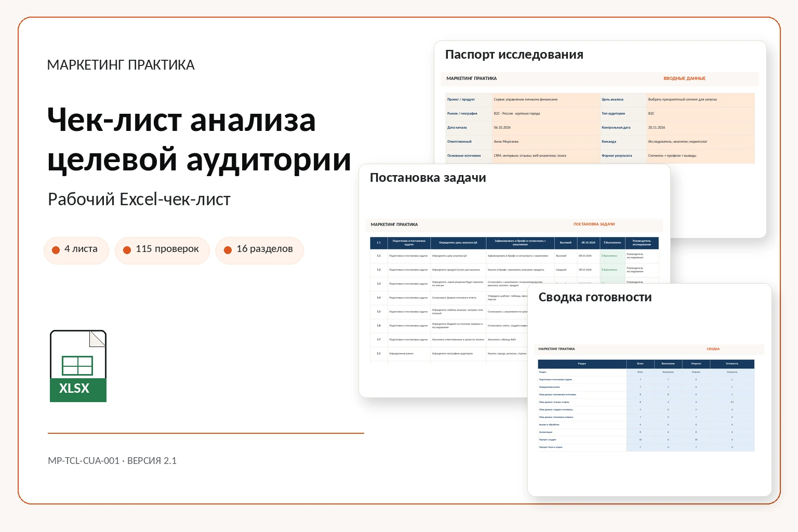Click 'ВВОДНЫЕ ДАННЫЕ' orange label in Паспорт card
The height and width of the screenshot is (532, 798).
pyautogui.click(x=684, y=78)
